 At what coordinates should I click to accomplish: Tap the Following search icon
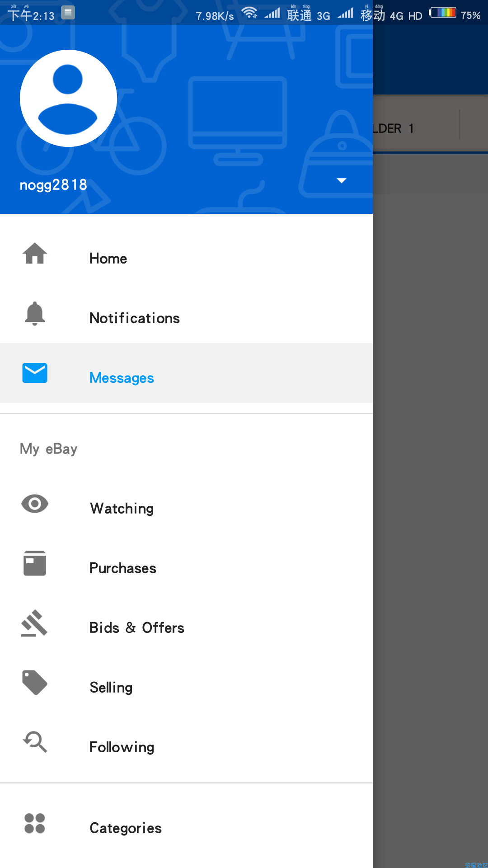pos(35,742)
